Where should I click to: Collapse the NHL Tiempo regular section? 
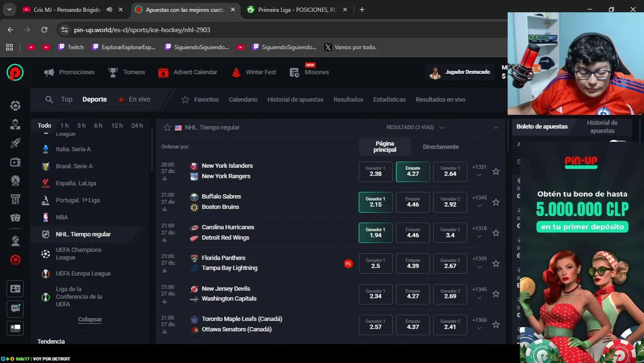click(x=496, y=128)
